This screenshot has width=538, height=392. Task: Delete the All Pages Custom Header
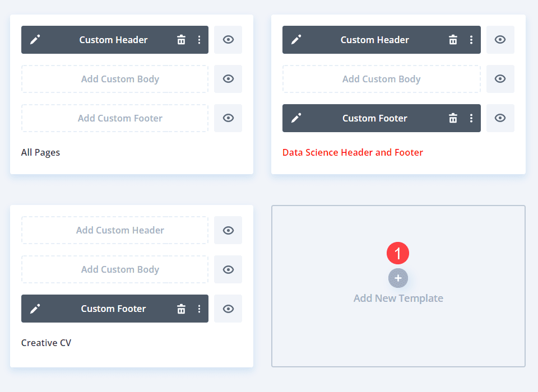coord(181,40)
